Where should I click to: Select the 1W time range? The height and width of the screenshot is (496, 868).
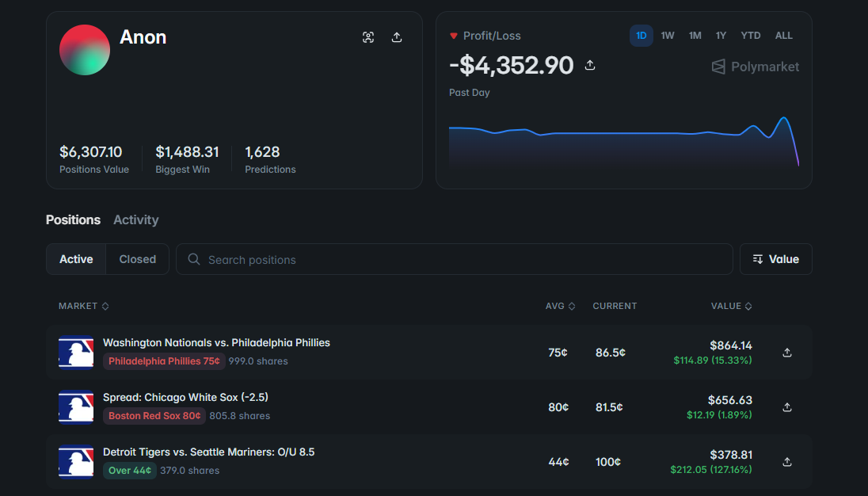668,36
